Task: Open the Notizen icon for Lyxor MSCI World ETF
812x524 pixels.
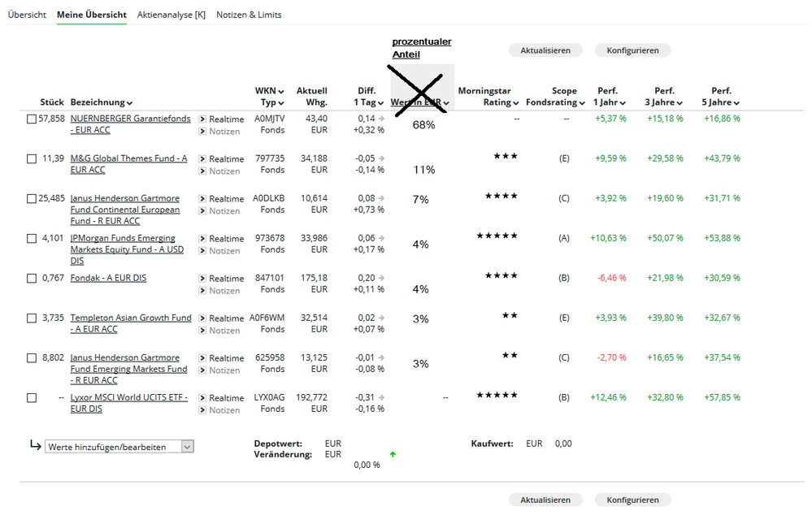Action: click(202, 410)
